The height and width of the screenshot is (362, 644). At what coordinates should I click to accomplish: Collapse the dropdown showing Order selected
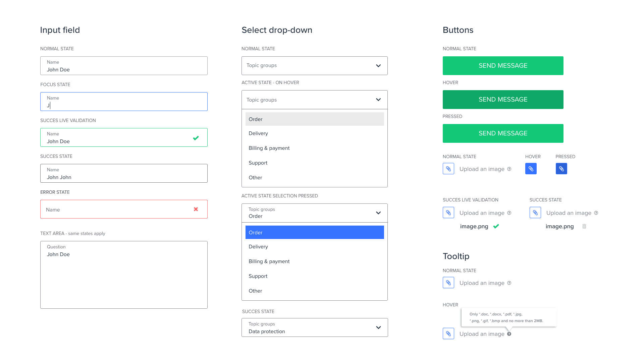[x=378, y=213]
